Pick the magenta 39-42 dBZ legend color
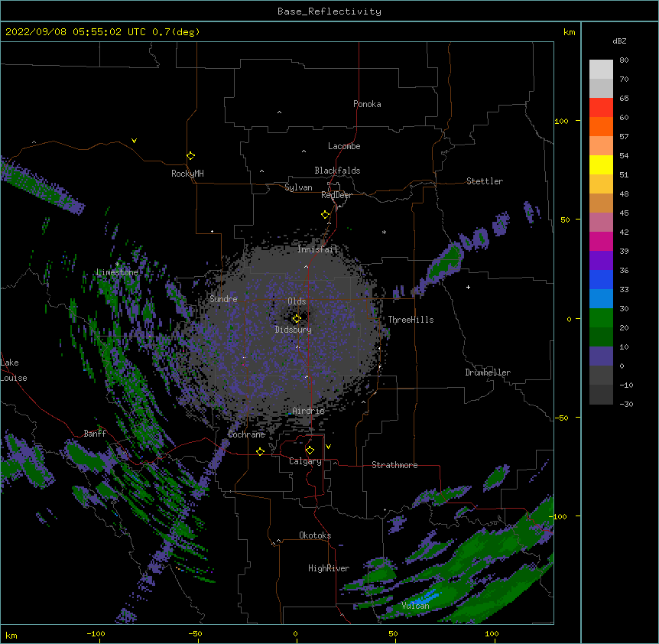 (601, 241)
